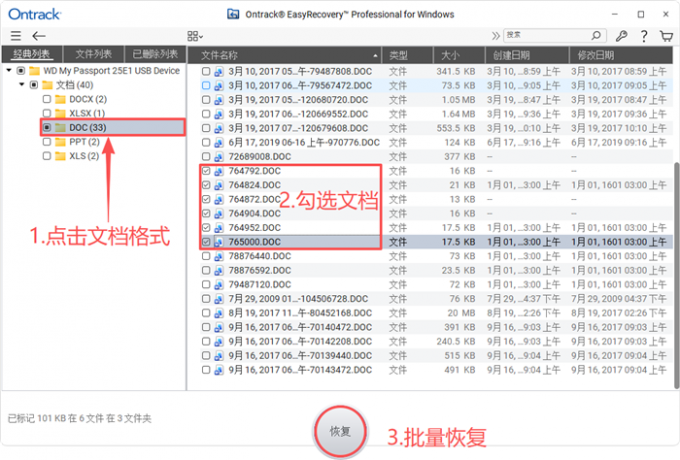Check the 78876440.DOC checkbox

pyautogui.click(x=206, y=256)
